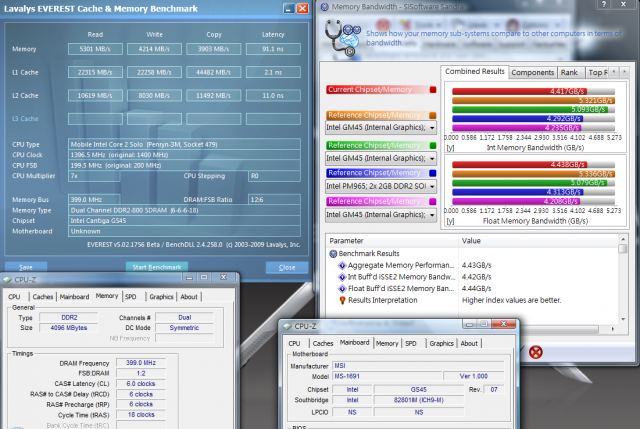The width and height of the screenshot is (640, 429).
Task: Click the Size 4096 MBytes value in CPU-Z
Action: (x=69, y=328)
